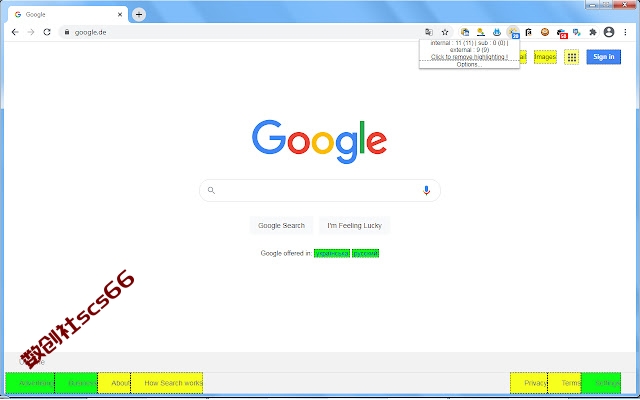Click 'Click to remove highlighting !' in popup
Viewport: 640px width, 400px height.
click(x=469, y=57)
